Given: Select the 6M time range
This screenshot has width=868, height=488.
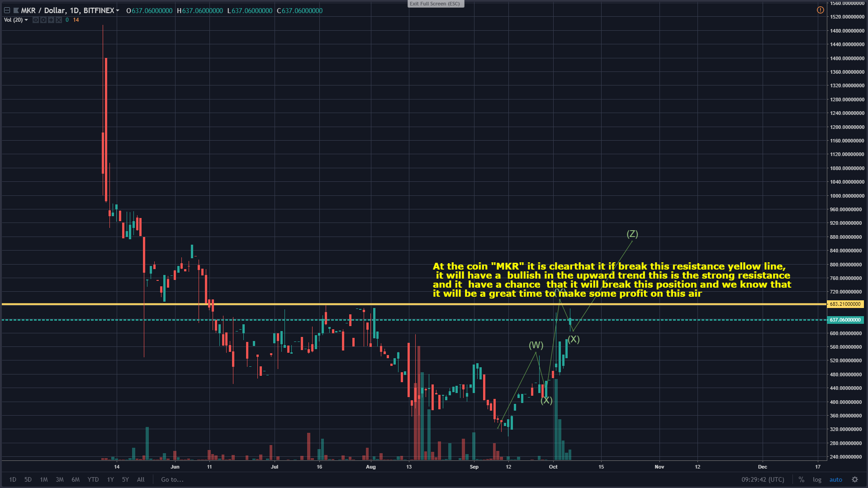Looking at the screenshot, I should [76, 479].
